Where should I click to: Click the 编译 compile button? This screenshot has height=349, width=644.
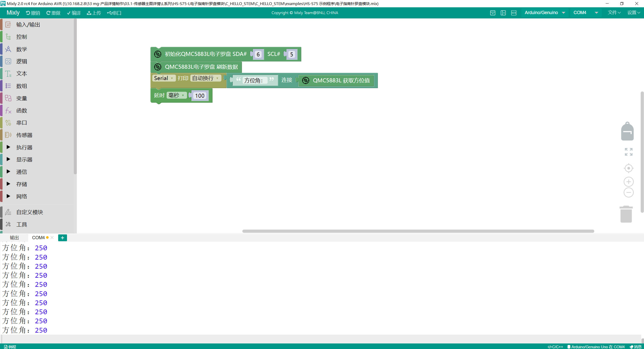pos(74,13)
